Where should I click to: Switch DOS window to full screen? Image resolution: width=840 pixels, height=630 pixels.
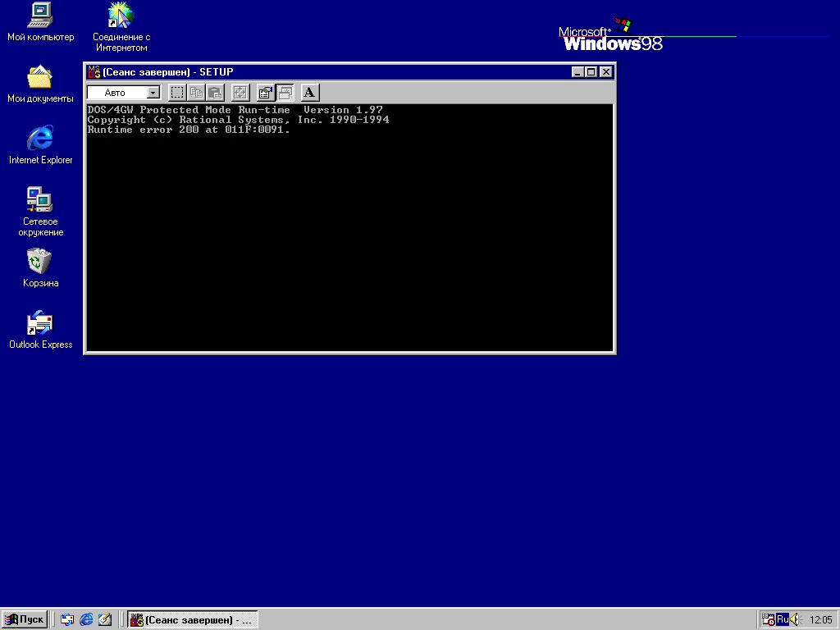pyautogui.click(x=240, y=93)
